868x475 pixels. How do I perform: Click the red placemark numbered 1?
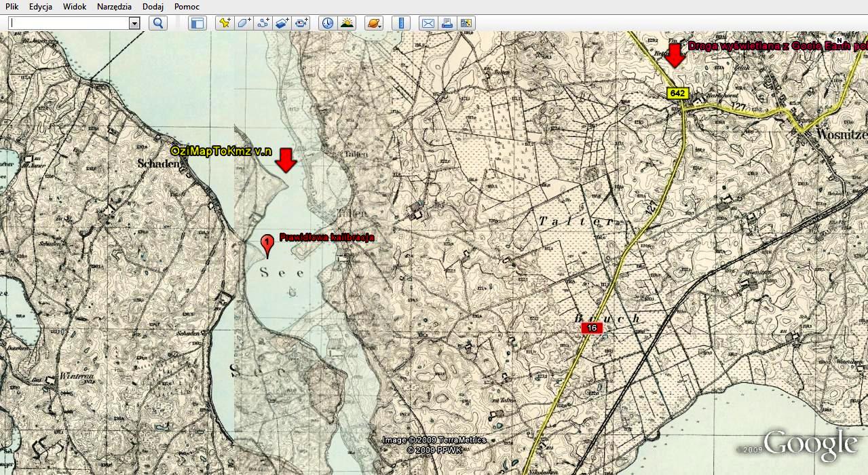point(267,243)
